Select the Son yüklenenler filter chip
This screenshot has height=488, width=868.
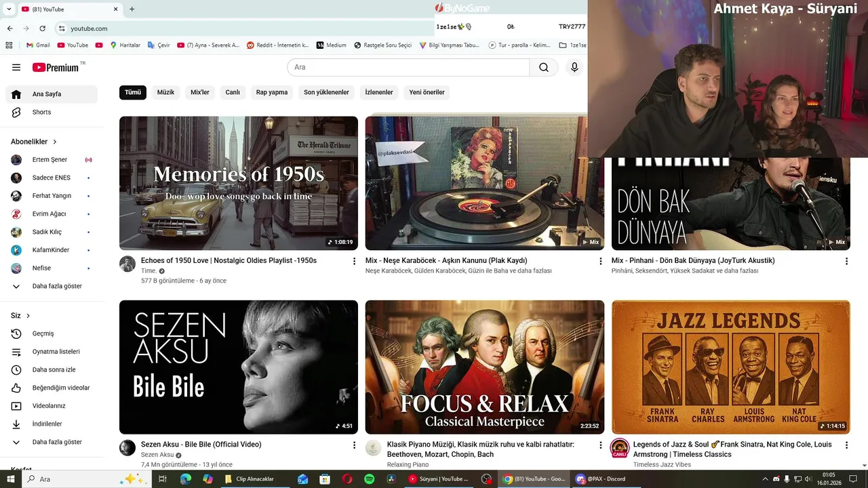pos(326,92)
